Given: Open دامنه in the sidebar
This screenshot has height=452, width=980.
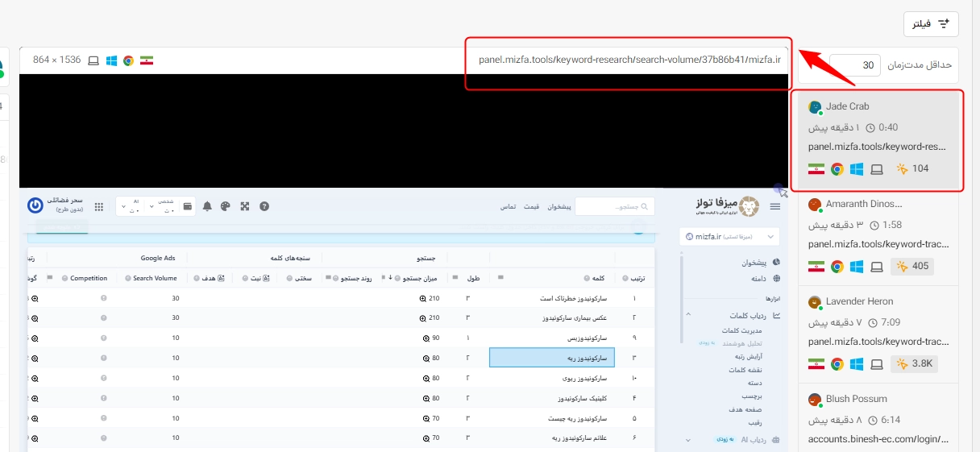Looking at the screenshot, I should (x=760, y=278).
